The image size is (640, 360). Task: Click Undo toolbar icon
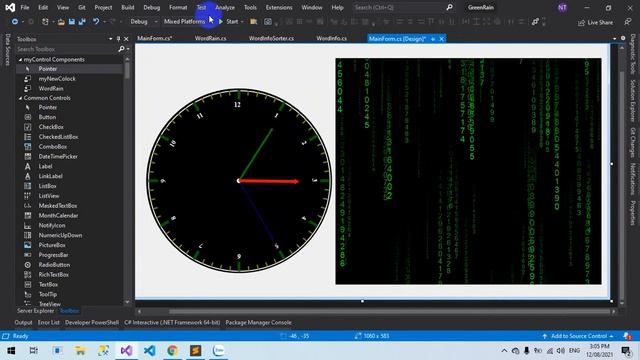pos(96,22)
